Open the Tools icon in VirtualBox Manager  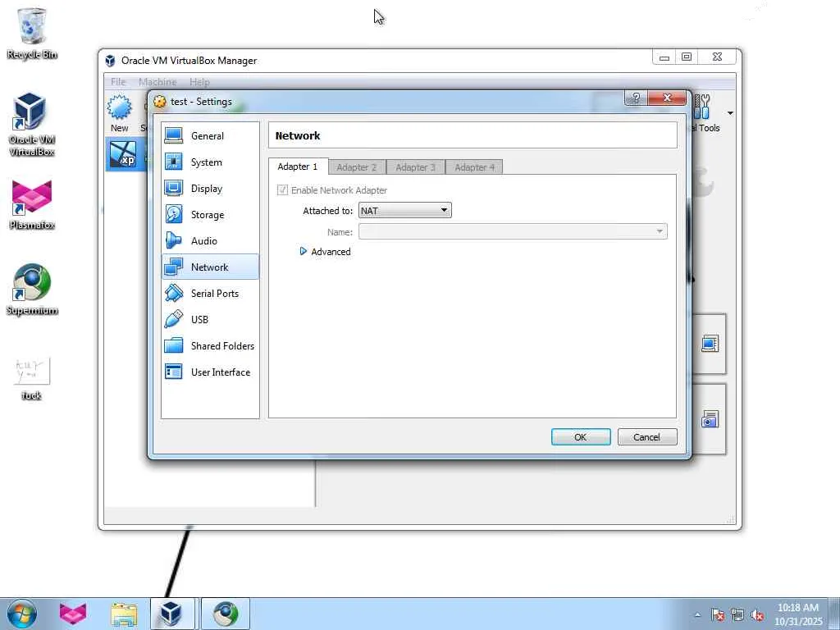pyautogui.click(x=702, y=107)
